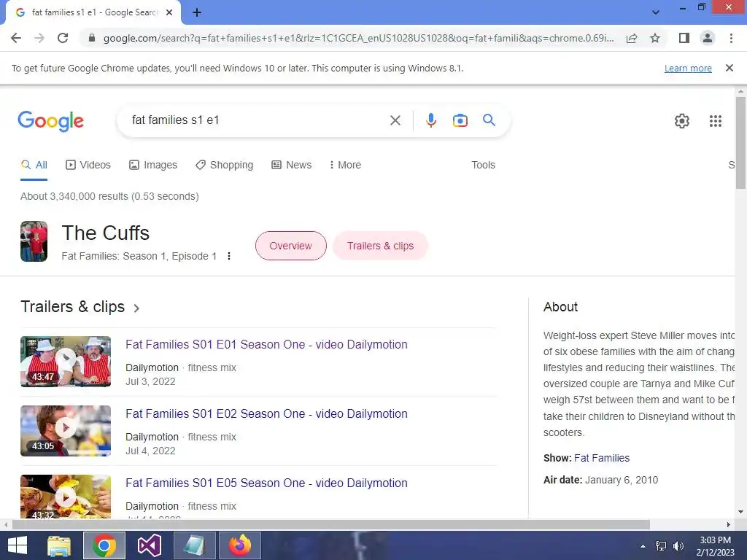Open options dots beside Season 1, Episode 1
Viewport: 747px width, 560px height.
(229, 256)
